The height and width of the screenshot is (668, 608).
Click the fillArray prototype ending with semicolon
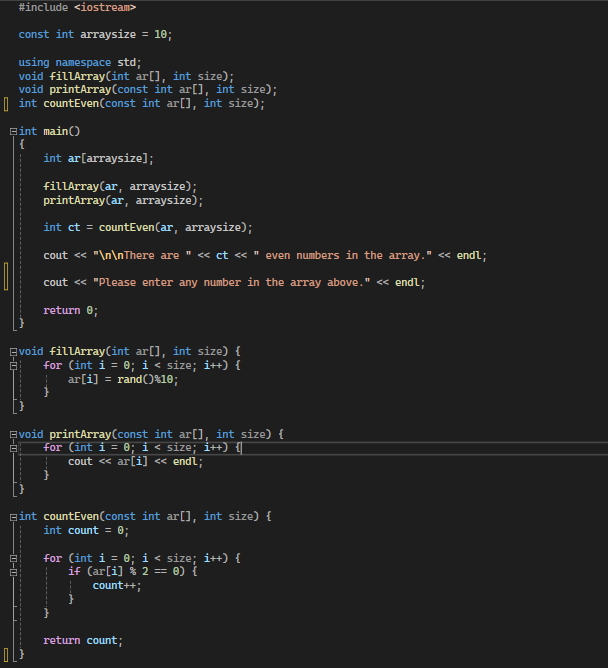(126, 76)
